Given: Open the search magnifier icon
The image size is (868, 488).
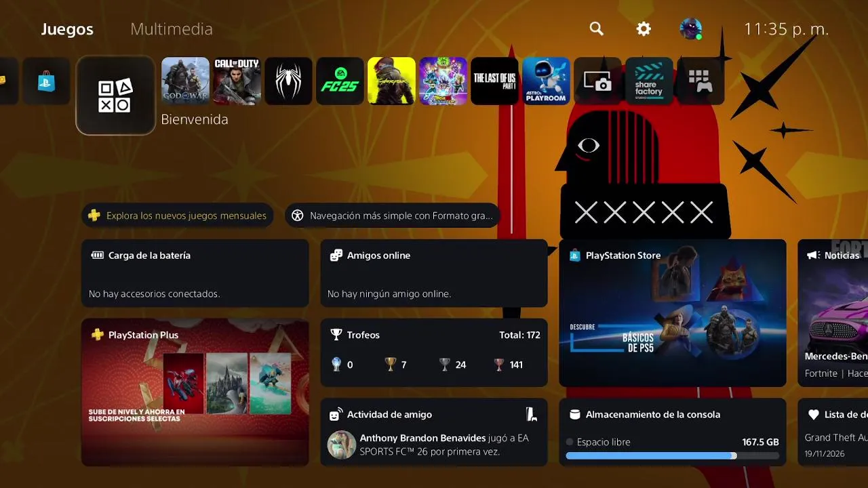Looking at the screenshot, I should (x=596, y=28).
